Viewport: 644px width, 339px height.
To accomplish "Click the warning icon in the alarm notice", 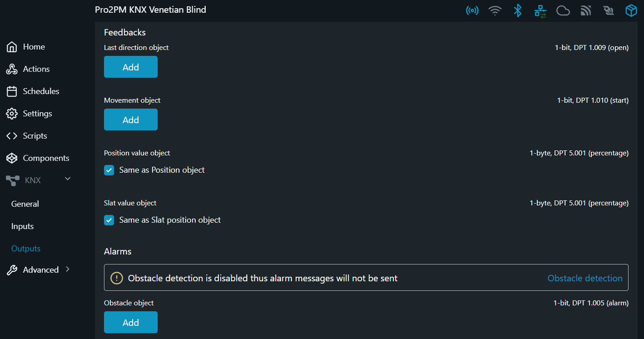I will pyautogui.click(x=117, y=278).
